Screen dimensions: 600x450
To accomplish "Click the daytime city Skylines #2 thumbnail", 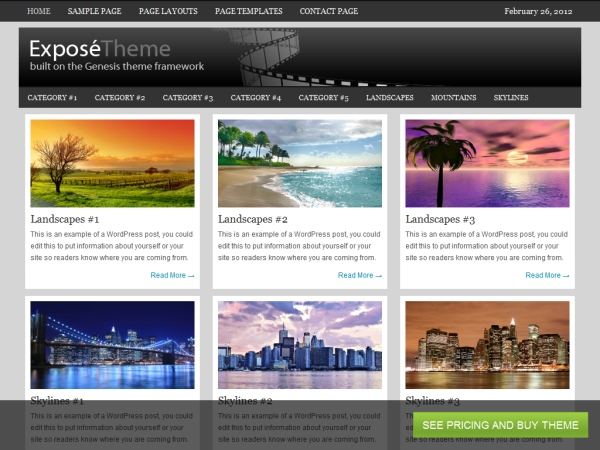I will coord(300,345).
